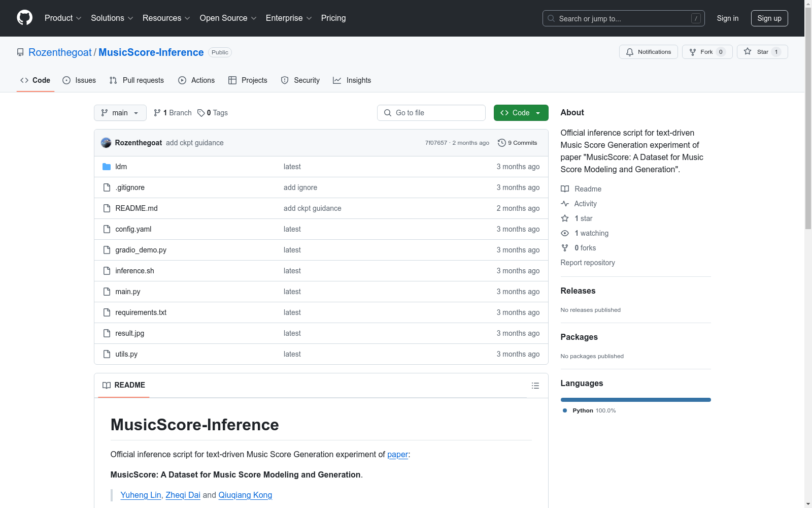Click the Report repository link
The image size is (812, 508).
coord(588,263)
